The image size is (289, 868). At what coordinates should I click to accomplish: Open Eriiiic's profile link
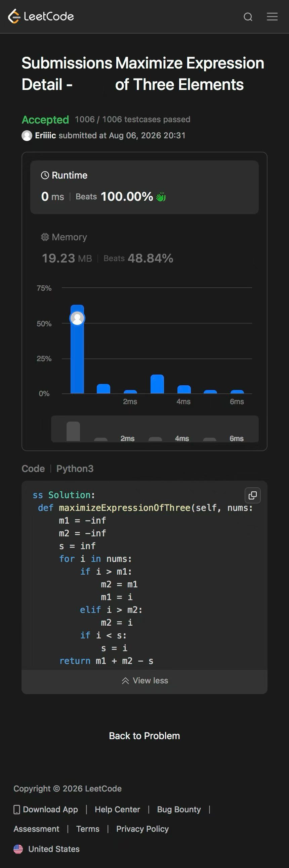45,136
